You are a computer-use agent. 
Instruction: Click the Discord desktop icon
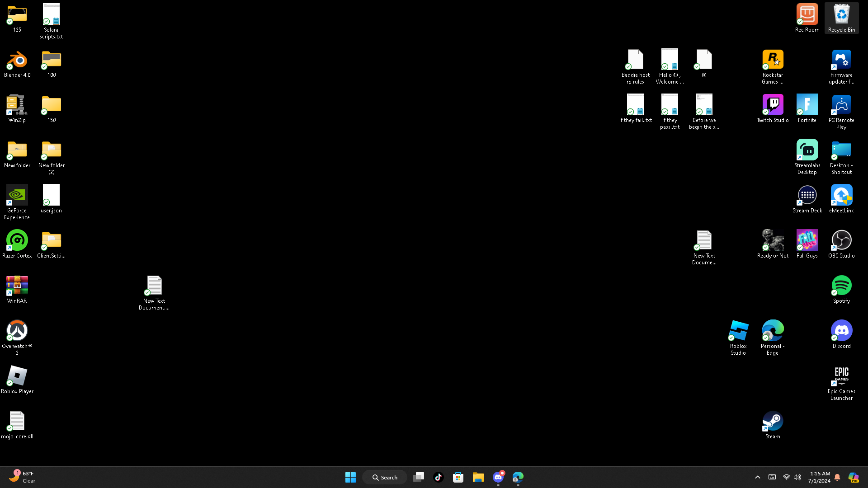point(842,335)
